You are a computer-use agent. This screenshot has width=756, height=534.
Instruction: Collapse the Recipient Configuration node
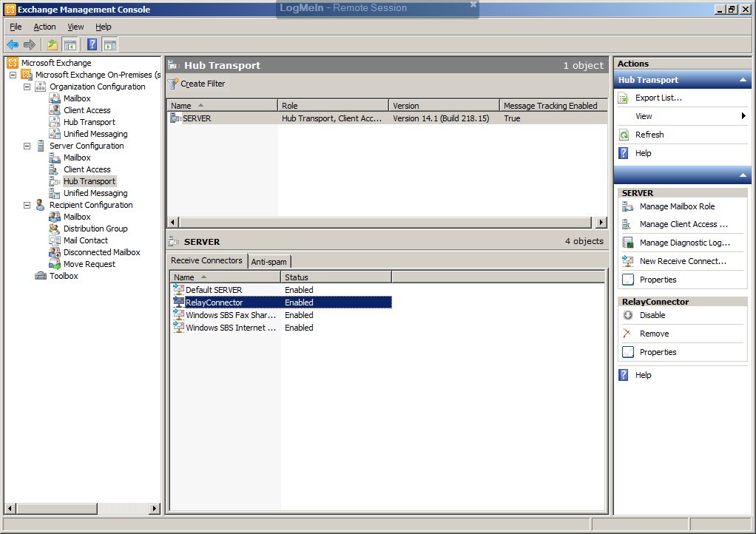point(27,205)
